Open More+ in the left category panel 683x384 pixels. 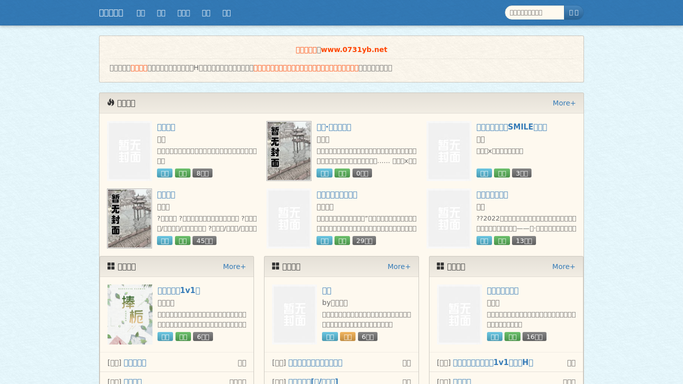click(234, 266)
